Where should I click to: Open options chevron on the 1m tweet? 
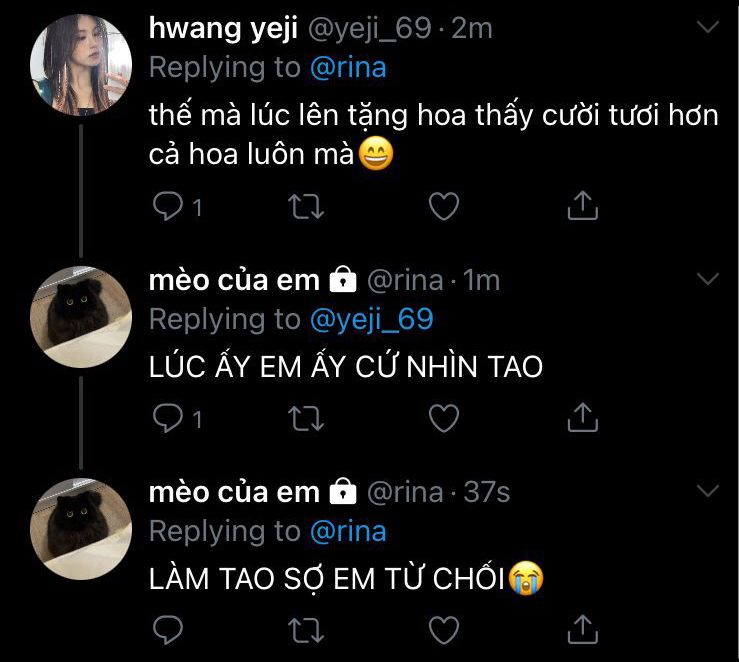(707, 279)
